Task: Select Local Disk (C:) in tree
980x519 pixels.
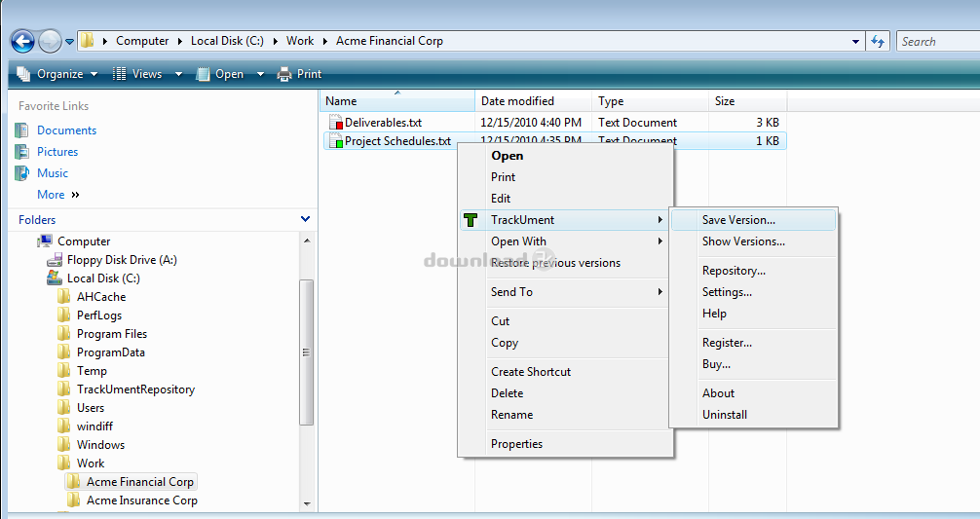Action: tap(103, 278)
